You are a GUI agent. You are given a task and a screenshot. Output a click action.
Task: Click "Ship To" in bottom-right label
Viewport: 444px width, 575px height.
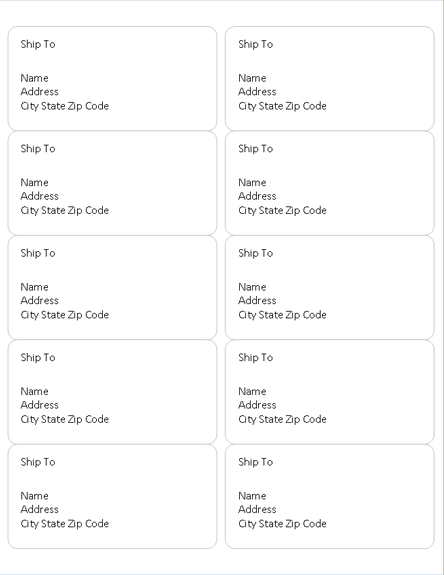coord(256,462)
